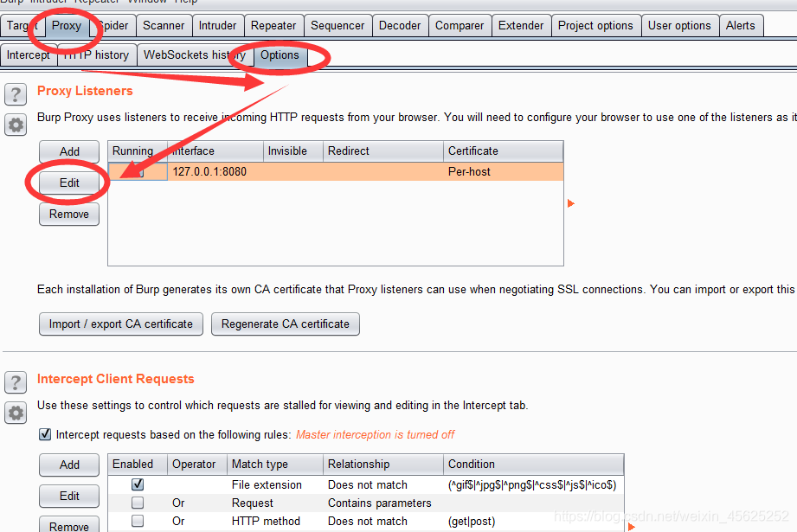
Task: Click the Interface column header
Action: (x=215, y=151)
